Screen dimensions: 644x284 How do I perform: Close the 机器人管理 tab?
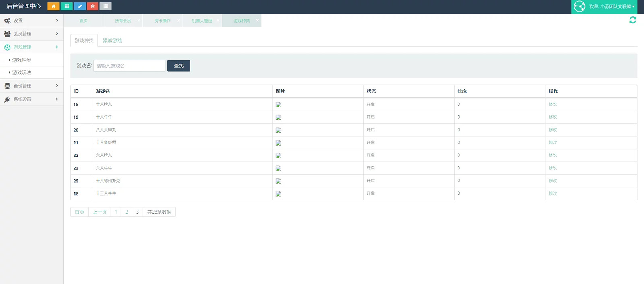(x=218, y=21)
